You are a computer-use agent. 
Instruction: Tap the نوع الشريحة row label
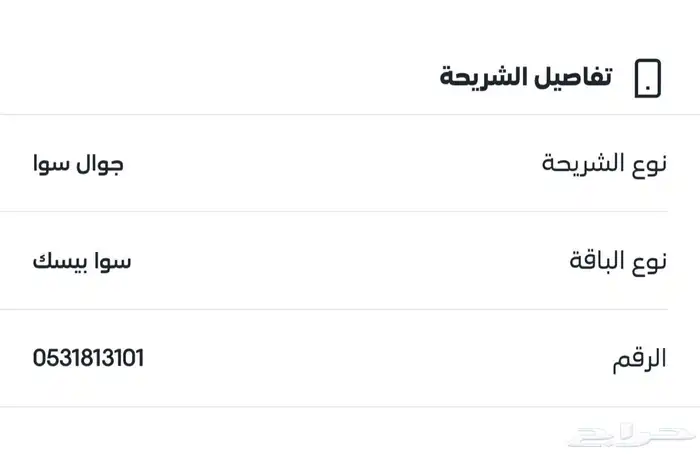pos(604,163)
